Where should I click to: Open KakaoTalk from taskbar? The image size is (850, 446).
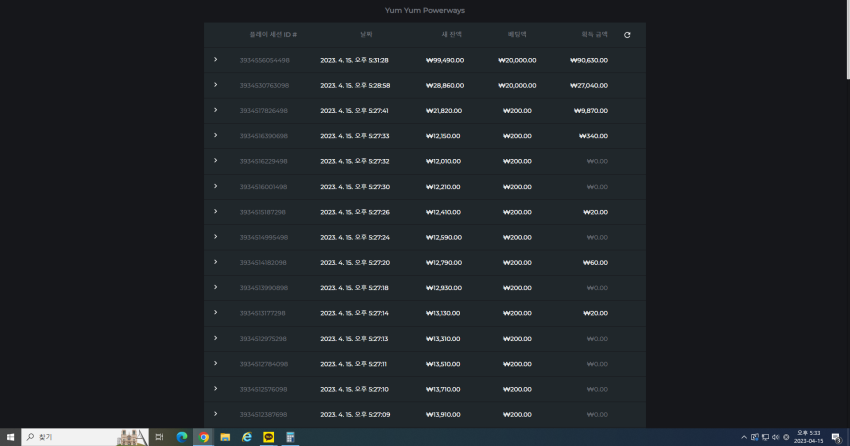tap(268, 437)
